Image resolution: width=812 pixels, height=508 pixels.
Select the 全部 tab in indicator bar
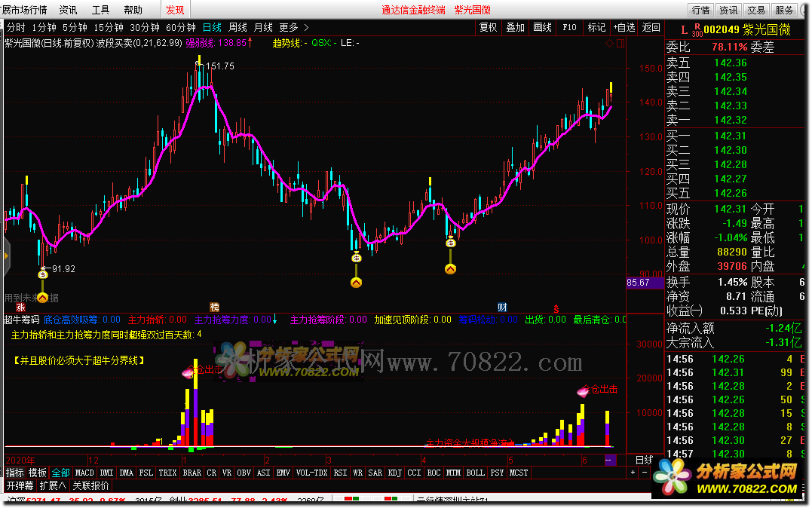point(60,473)
